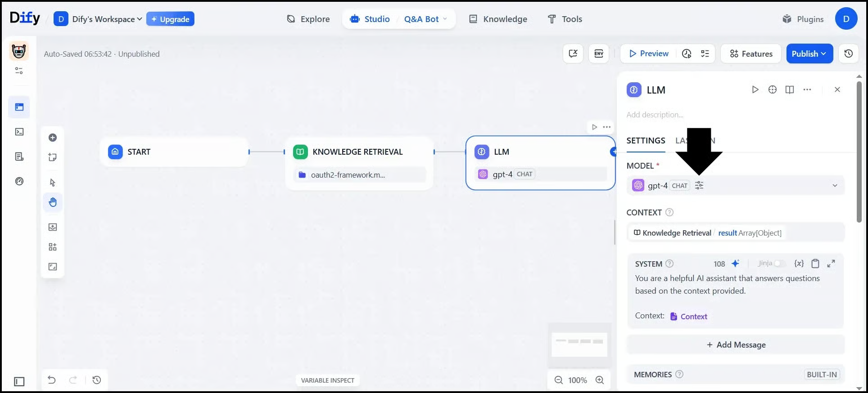Open the Publish dropdown
Viewport: 868px width, 393px height.
(x=809, y=54)
